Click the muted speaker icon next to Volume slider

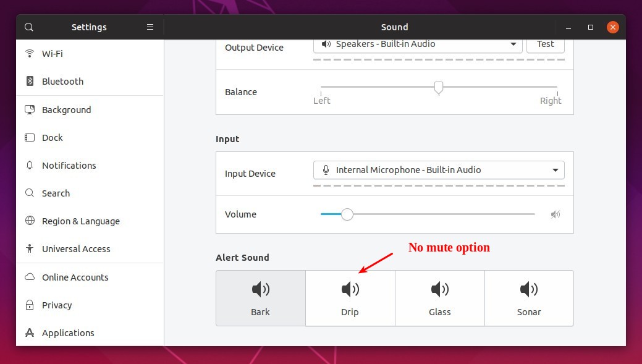click(555, 214)
